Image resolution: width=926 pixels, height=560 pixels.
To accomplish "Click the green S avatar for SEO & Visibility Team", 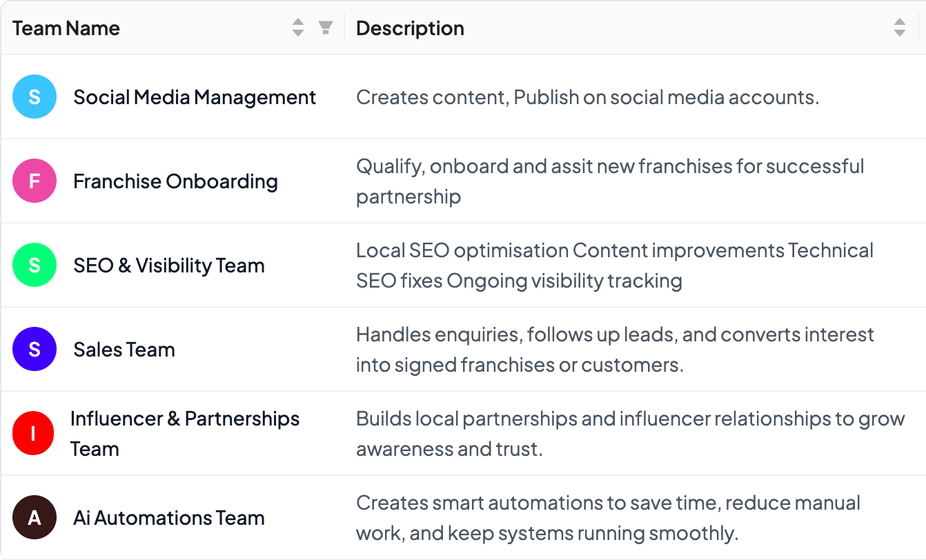I will click(35, 265).
